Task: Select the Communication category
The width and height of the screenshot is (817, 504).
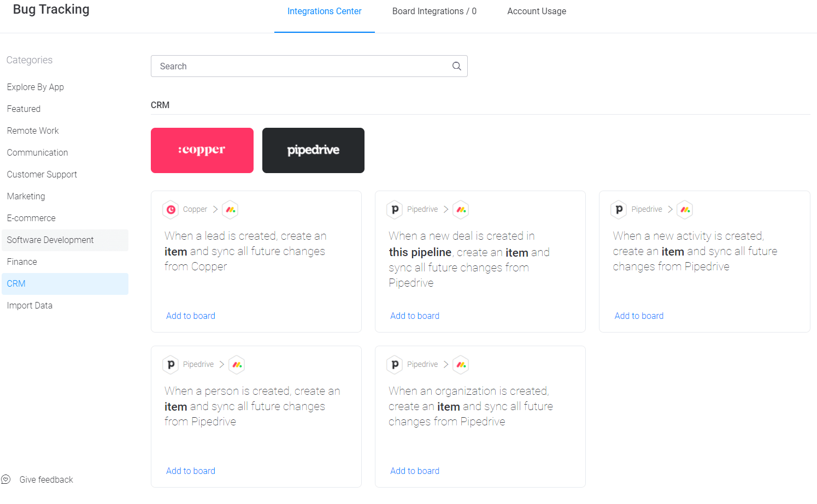Action: 64,153
